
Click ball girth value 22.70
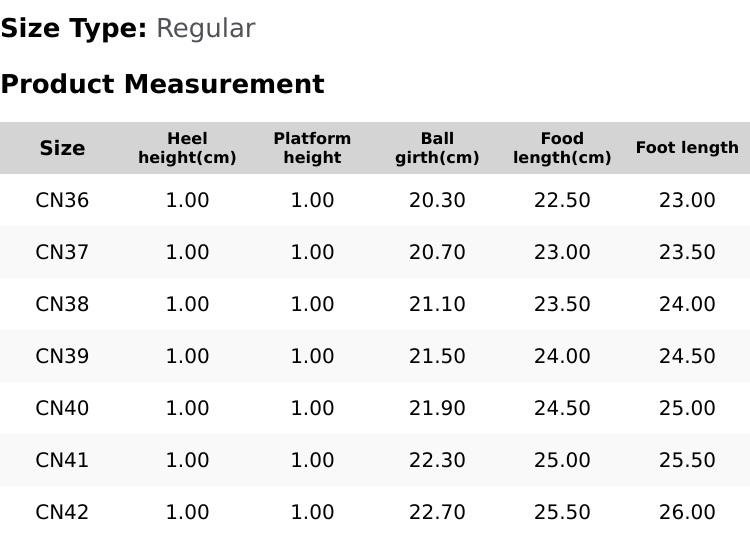pyautogui.click(x=437, y=512)
